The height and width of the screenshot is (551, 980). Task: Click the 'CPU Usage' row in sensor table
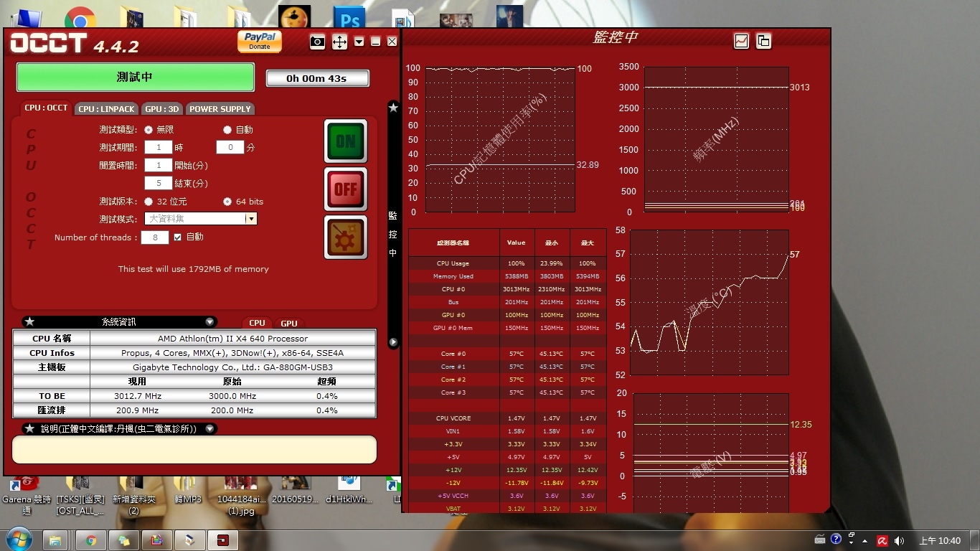(507, 263)
